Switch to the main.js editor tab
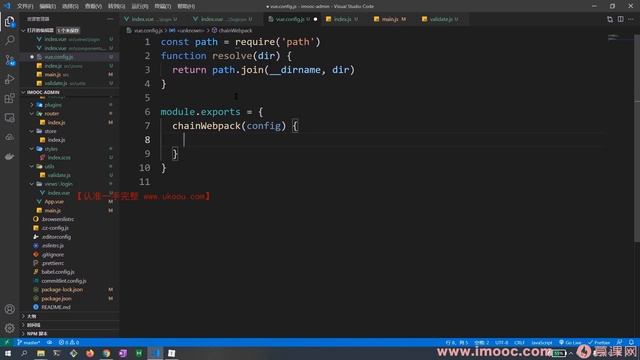The width and height of the screenshot is (640, 360). [x=390, y=19]
